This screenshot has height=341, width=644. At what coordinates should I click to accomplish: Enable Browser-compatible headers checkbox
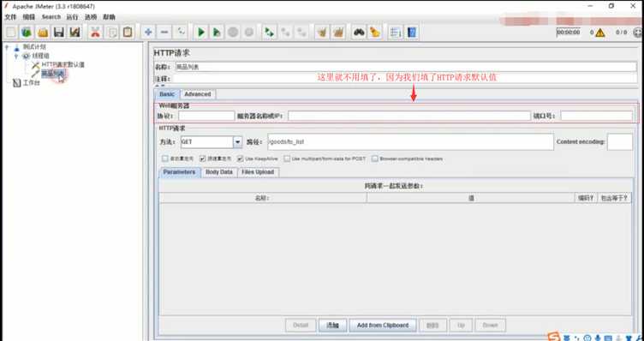[374, 159]
